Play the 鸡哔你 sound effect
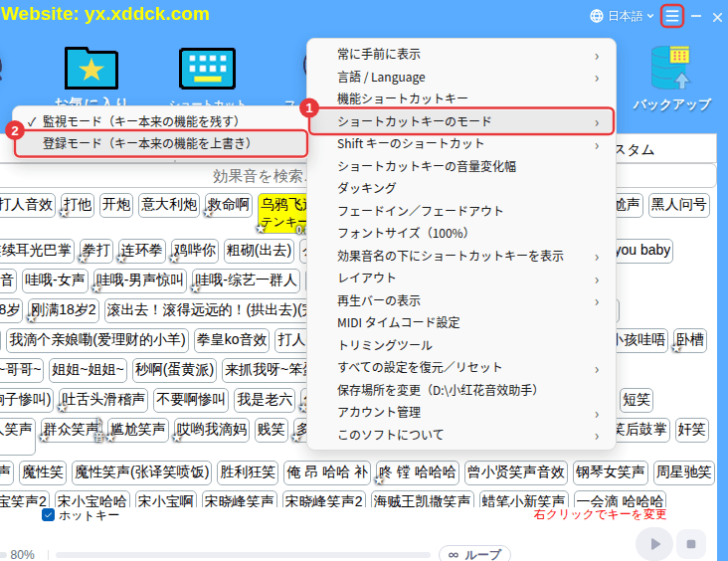The width and height of the screenshot is (728, 561). click(x=195, y=251)
